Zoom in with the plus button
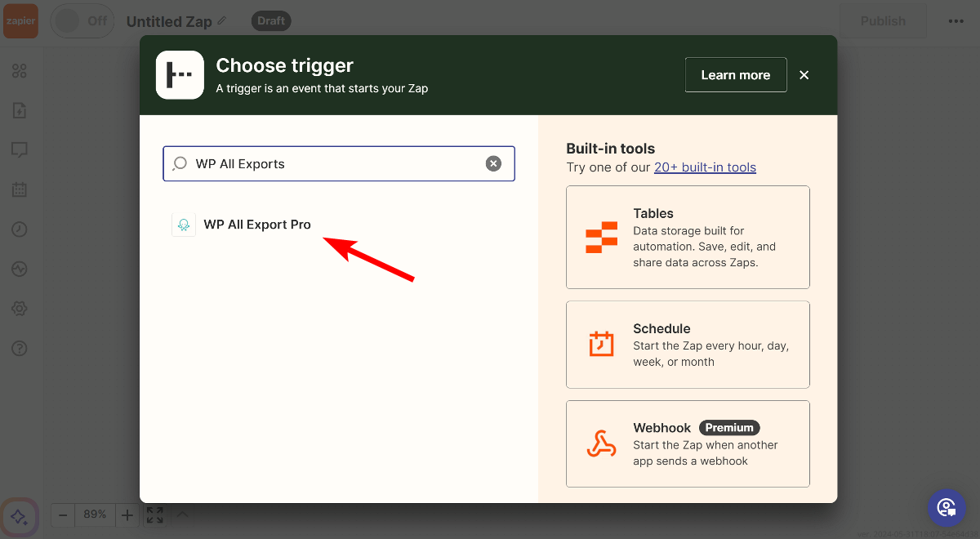This screenshot has height=539, width=980. [127, 514]
